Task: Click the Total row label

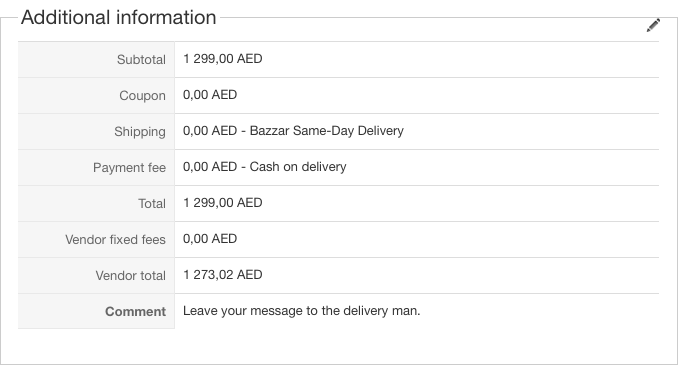Action: point(152,204)
